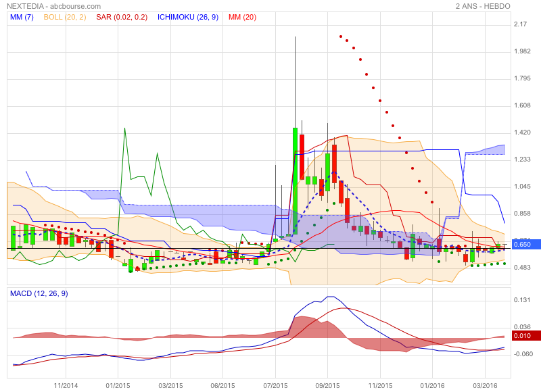Click the 06/2015 date axis label

point(222,385)
